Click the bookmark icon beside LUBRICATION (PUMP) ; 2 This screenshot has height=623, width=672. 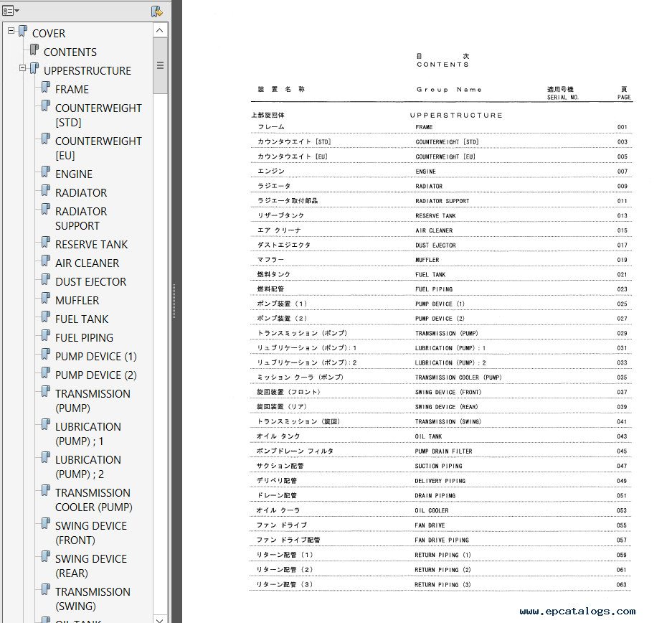[x=46, y=458]
